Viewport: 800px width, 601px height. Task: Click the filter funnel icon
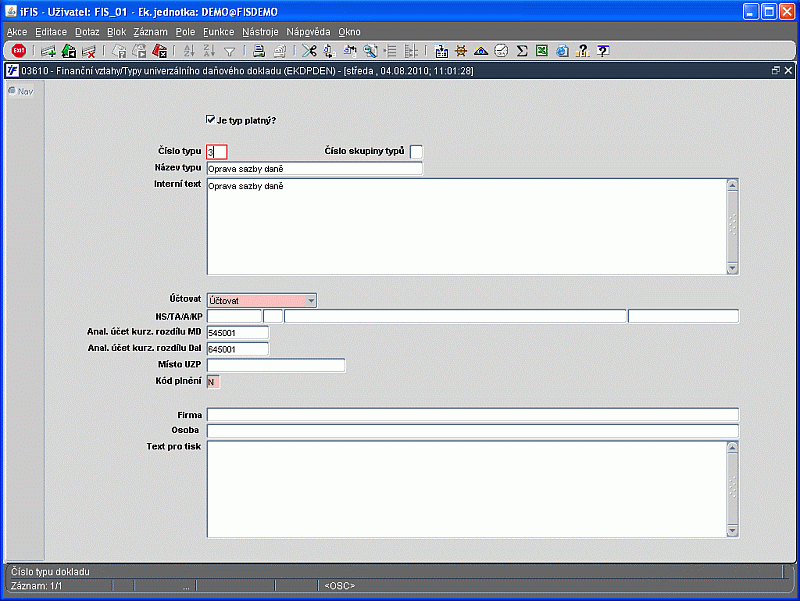coord(230,52)
